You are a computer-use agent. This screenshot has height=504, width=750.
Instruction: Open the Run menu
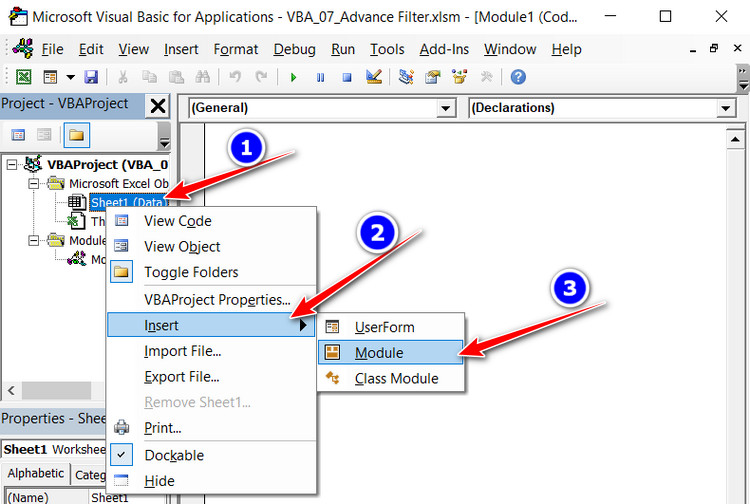(x=343, y=49)
